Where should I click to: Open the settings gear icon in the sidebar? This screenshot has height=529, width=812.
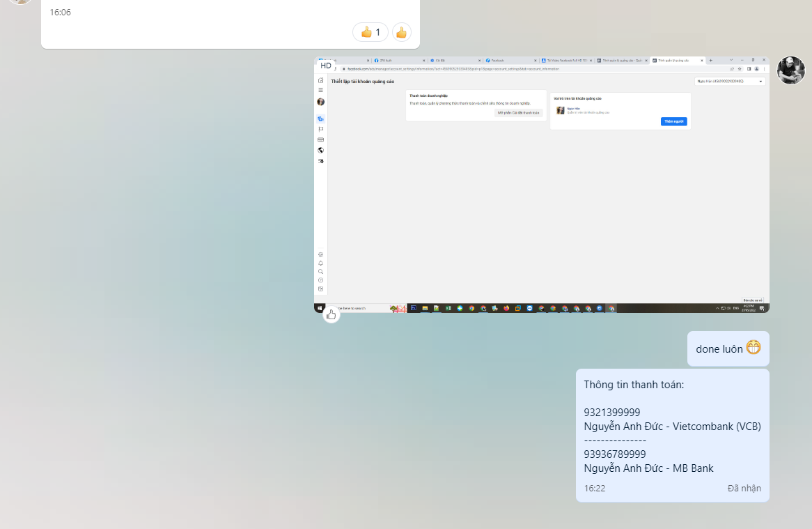[320, 254]
